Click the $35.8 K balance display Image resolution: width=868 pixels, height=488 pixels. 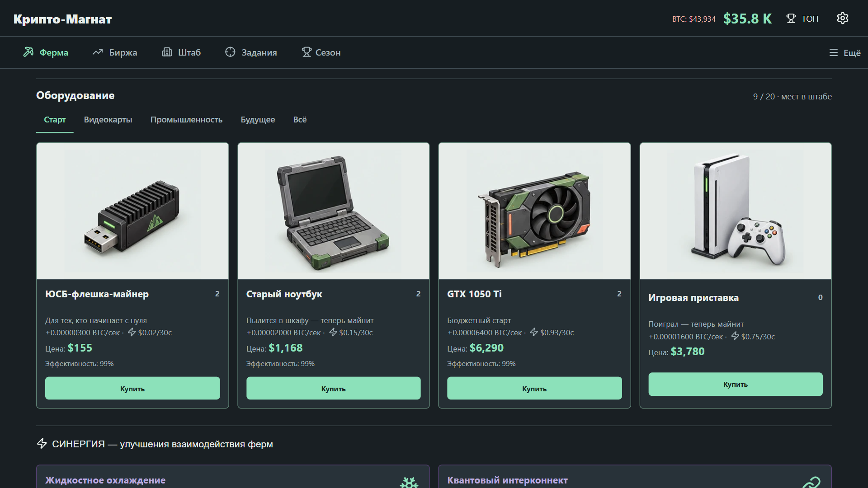click(x=747, y=19)
